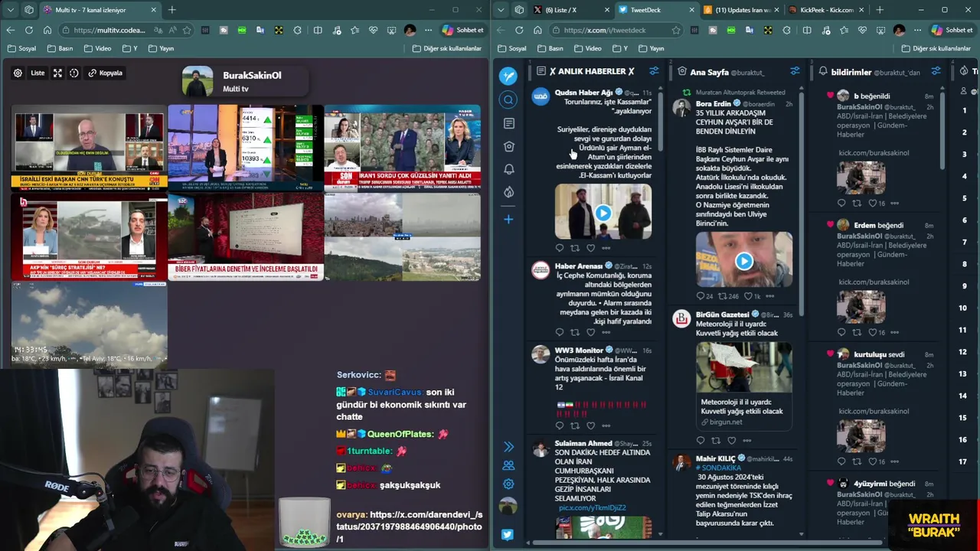The image size is (980, 551).
Task: Open a new tab in the right browser window
Action: point(879,10)
